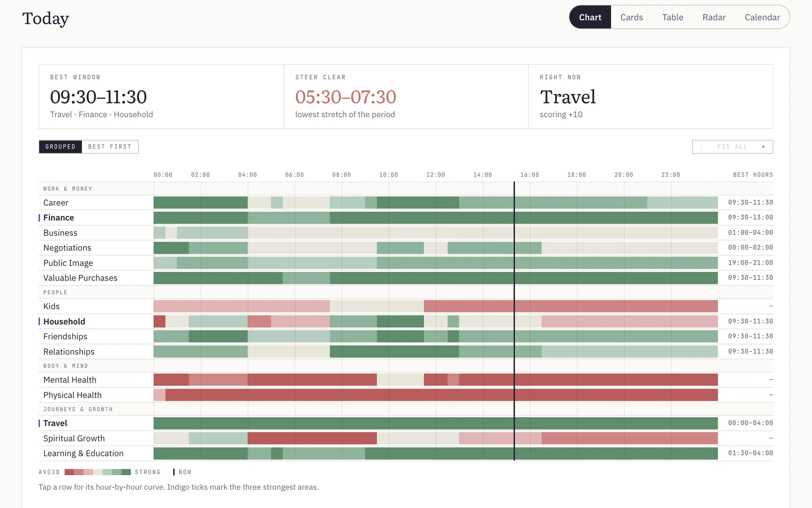Click Public Image best hours 19:00-21:00
The image size is (812, 508).
[x=750, y=263]
